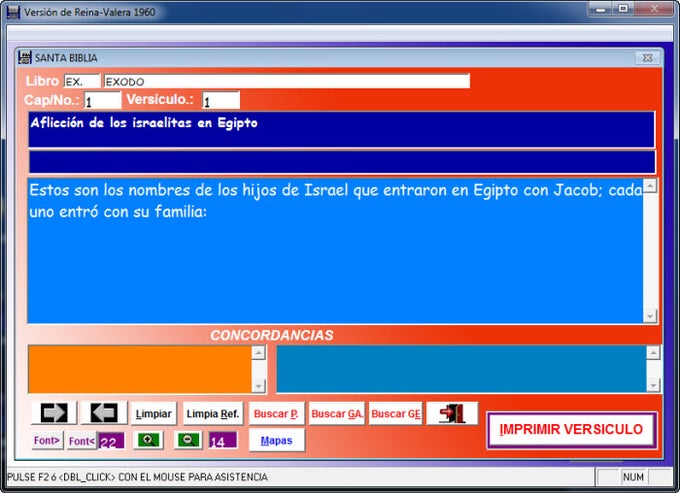Click the Versión de Reina-Valera 1960 title icon
Viewport: 680px width, 493px height.
pos(13,12)
